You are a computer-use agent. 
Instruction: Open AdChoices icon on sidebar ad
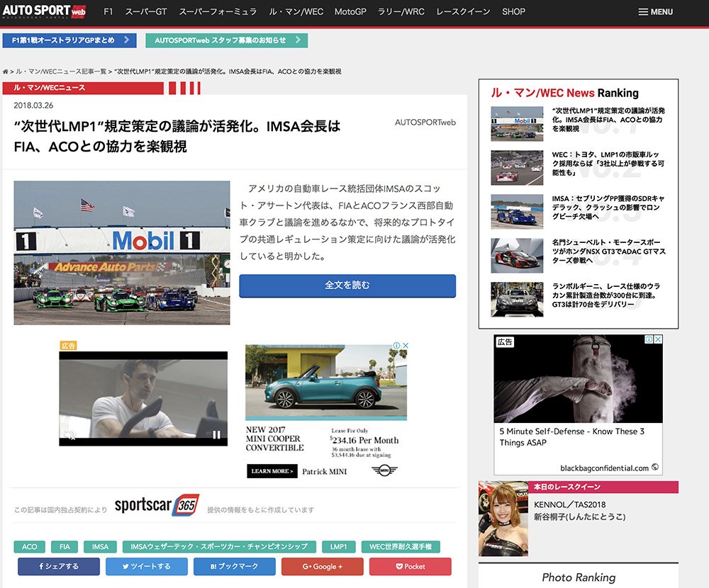point(649,339)
